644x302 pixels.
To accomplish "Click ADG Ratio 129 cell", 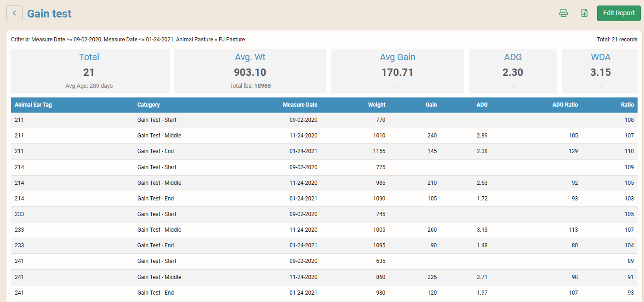I will [573, 151].
